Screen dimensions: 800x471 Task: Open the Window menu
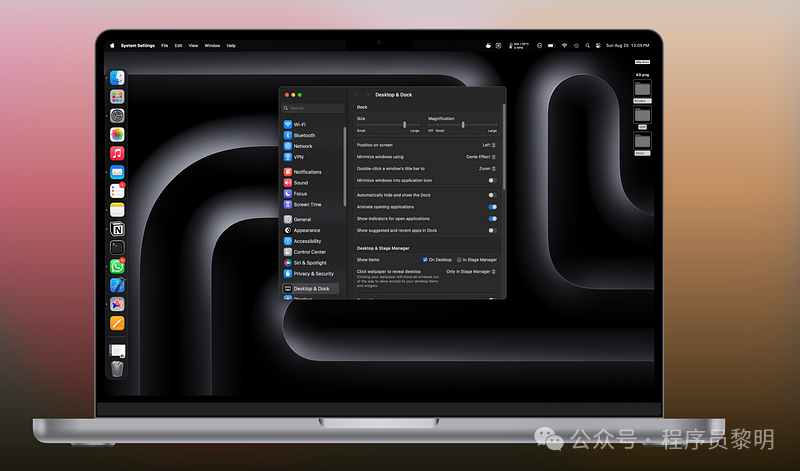[212, 45]
